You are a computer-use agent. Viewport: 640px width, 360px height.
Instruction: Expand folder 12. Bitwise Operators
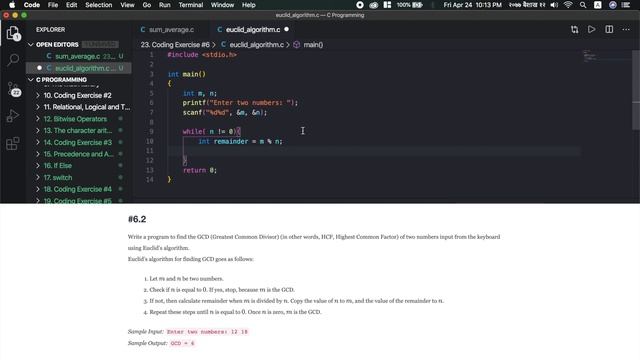38,119
